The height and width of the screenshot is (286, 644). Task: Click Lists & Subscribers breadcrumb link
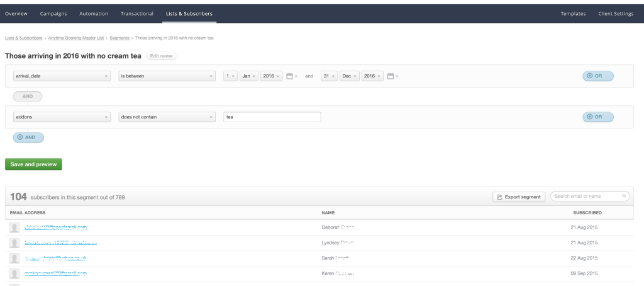pos(23,38)
